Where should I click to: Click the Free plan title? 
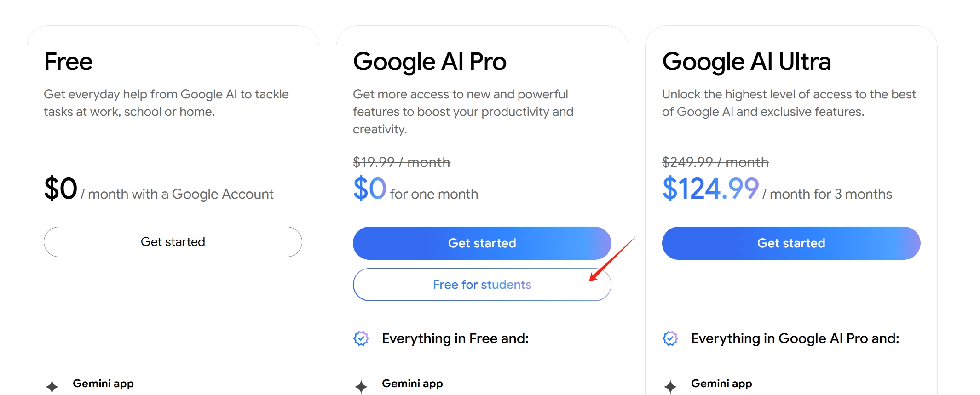[x=69, y=62]
